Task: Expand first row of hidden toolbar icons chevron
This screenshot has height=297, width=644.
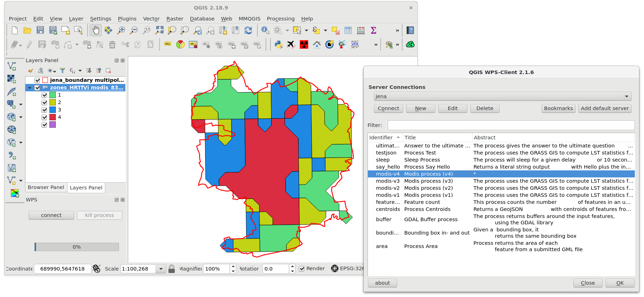Action: (398, 30)
